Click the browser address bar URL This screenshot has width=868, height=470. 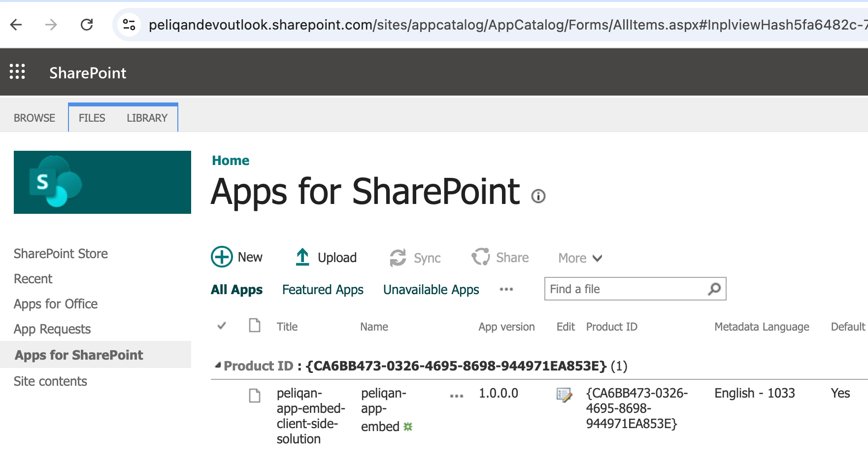[x=507, y=25]
